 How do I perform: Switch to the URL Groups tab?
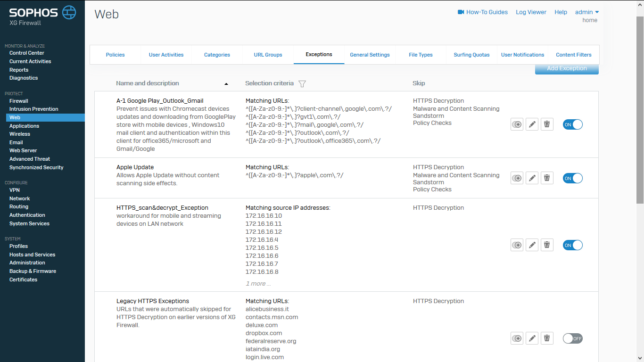(x=268, y=55)
